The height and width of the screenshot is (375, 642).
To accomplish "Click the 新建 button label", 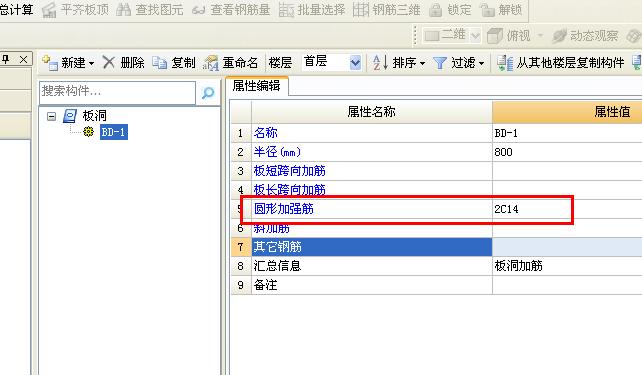I will 73,63.
